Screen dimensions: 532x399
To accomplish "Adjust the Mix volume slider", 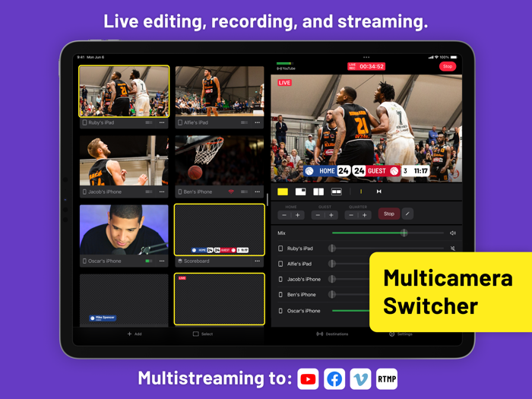I will [x=388, y=233].
